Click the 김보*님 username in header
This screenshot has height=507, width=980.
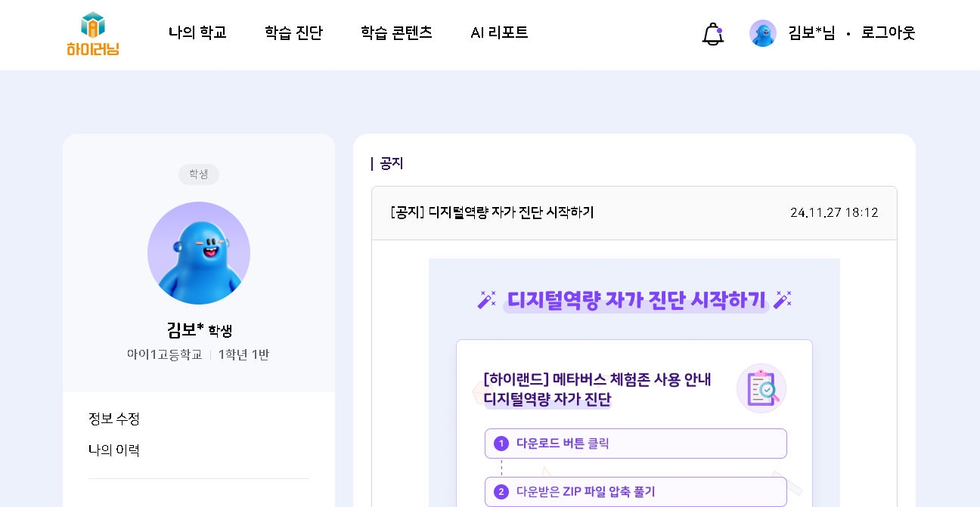(x=811, y=33)
